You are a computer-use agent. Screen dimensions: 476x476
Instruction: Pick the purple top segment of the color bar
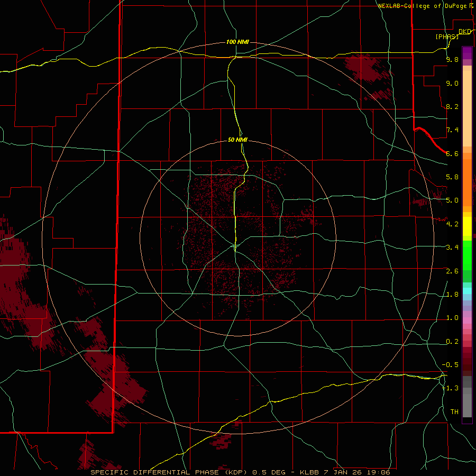pyautogui.click(x=467, y=53)
